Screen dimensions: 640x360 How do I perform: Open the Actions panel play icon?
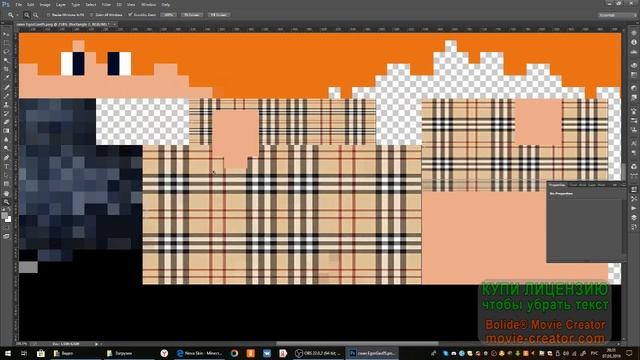pyautogui.click(x=633, y=208)
